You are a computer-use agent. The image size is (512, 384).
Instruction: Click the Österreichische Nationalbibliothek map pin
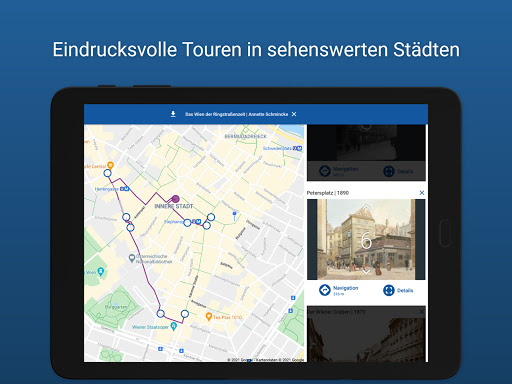[x=132, y=258]
